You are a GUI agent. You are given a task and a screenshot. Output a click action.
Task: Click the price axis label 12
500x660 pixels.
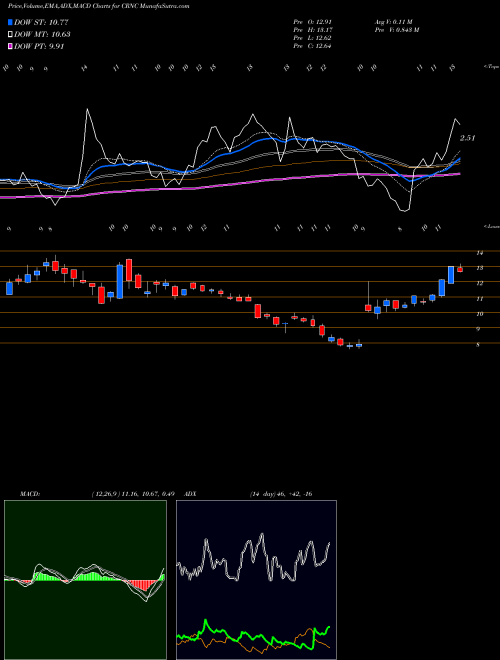479,283
